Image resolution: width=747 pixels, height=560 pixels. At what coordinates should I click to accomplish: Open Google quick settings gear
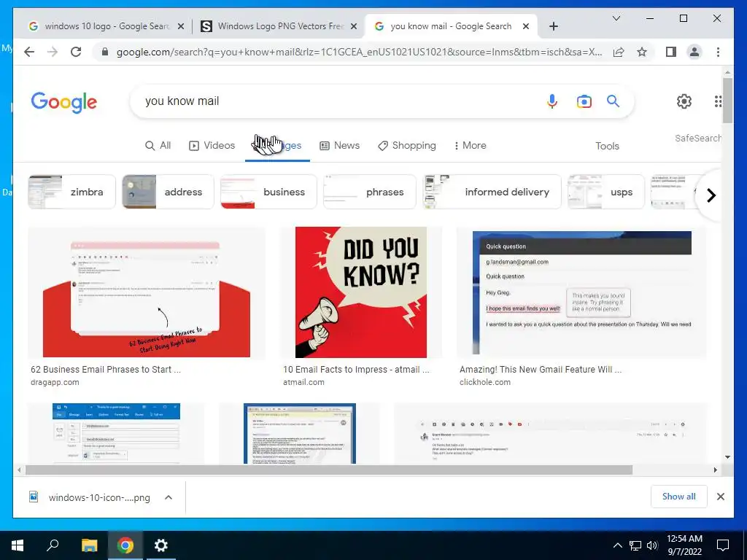[x=684, y=101]
